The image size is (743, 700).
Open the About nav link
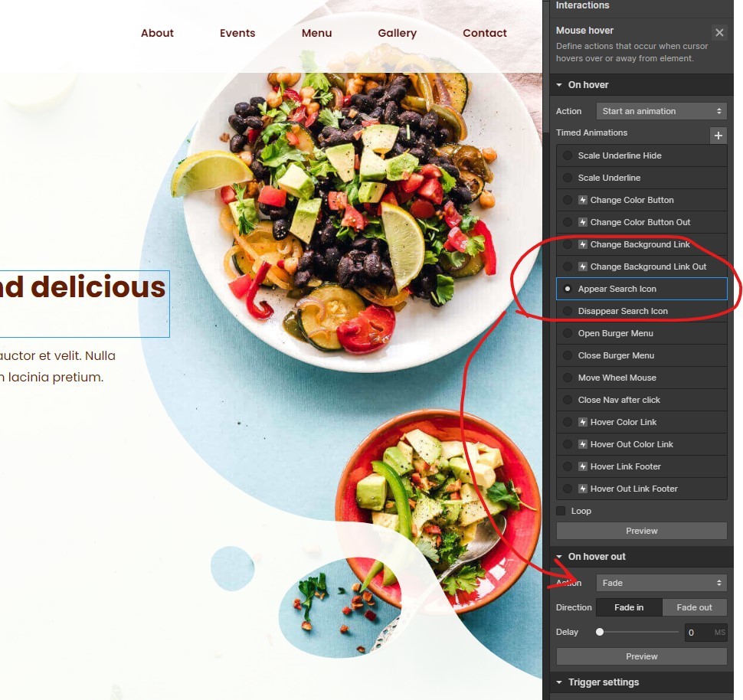pos(157,33)
